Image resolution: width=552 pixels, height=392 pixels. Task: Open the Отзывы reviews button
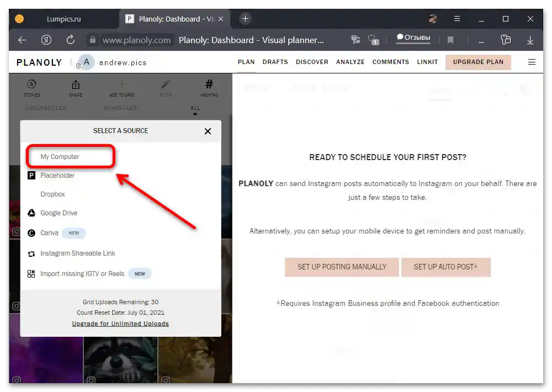[x=413, y=38]
